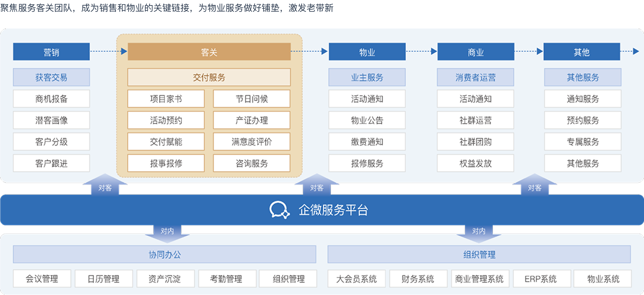
Task: Open 满意度评价 under 交付服务
Action: coord(251,142)
